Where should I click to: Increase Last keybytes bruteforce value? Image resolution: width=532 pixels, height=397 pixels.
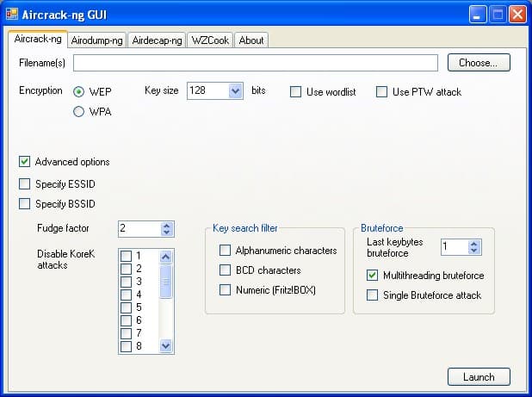point(474,244)
